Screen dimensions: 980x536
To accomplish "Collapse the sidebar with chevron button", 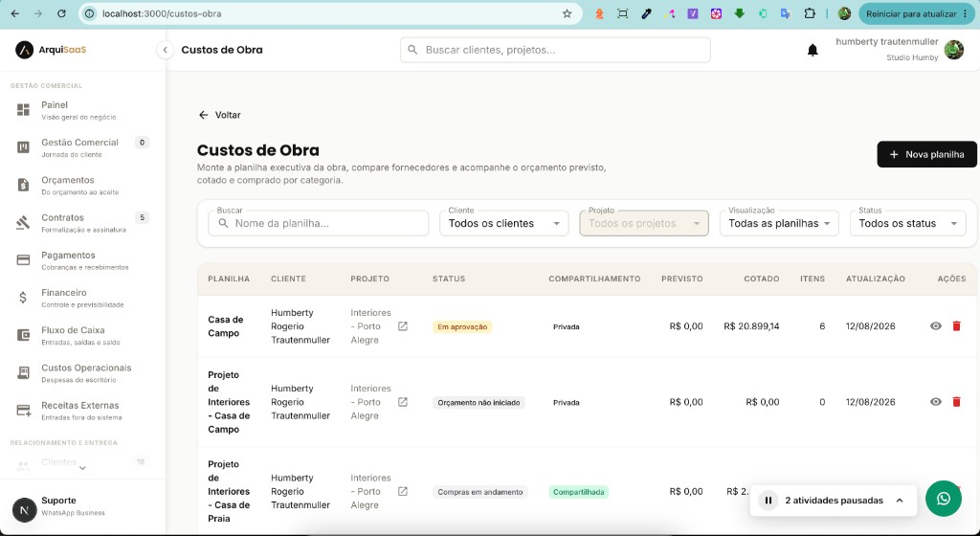I will 165,50.
